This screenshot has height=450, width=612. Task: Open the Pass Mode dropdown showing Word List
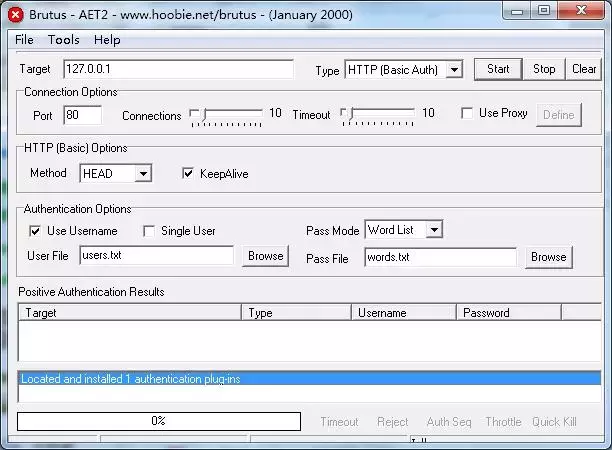404,229
